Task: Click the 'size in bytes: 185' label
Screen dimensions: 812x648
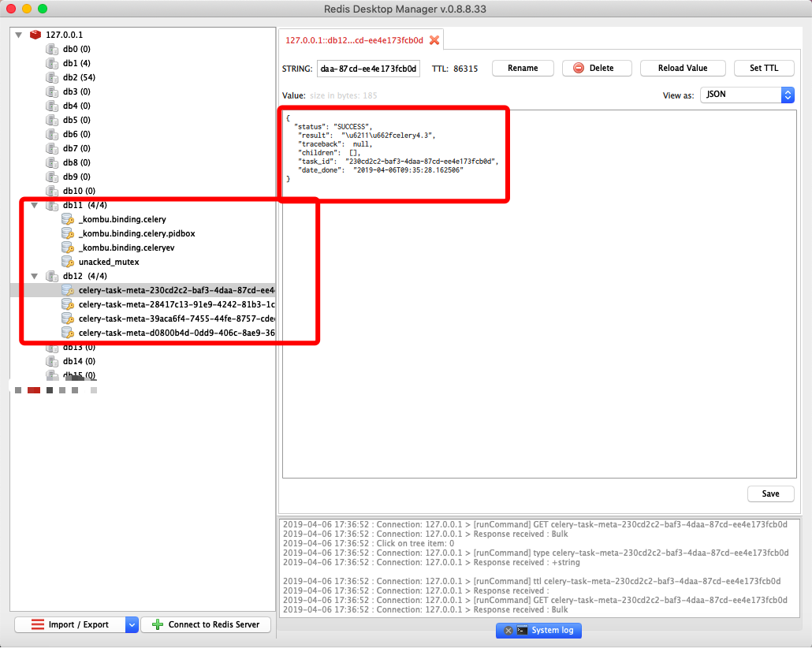Action: pos(344,95)
